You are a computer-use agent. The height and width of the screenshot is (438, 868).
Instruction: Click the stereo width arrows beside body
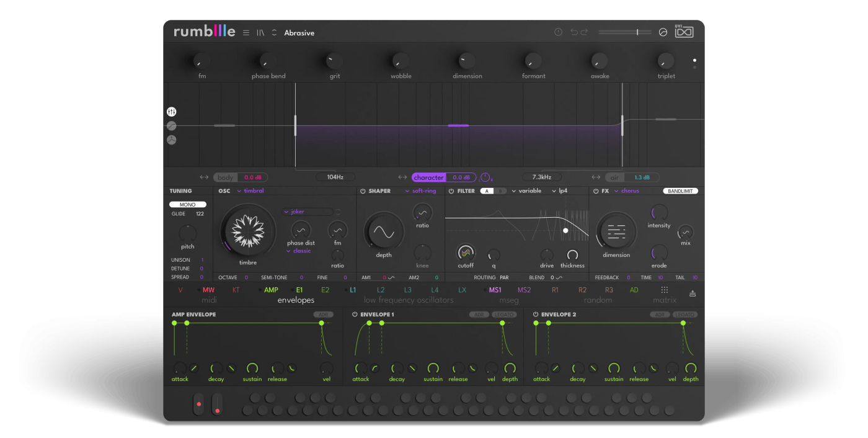coord(205,177)
